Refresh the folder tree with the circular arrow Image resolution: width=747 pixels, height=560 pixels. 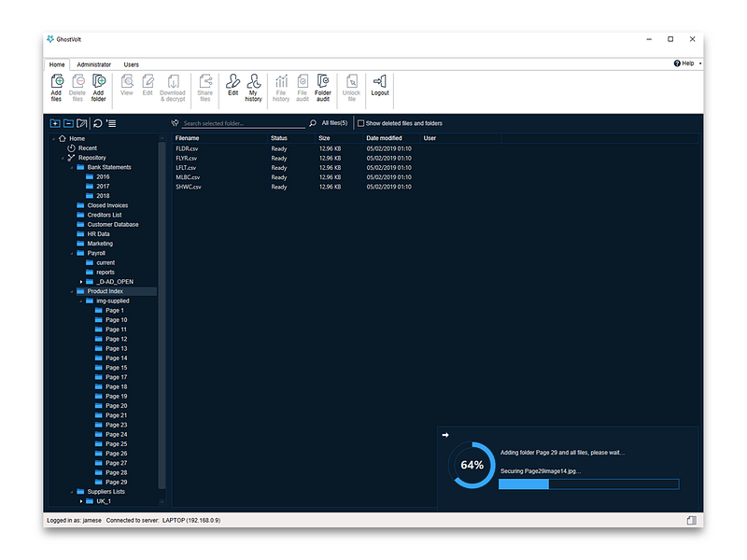[x=98, y=123]
